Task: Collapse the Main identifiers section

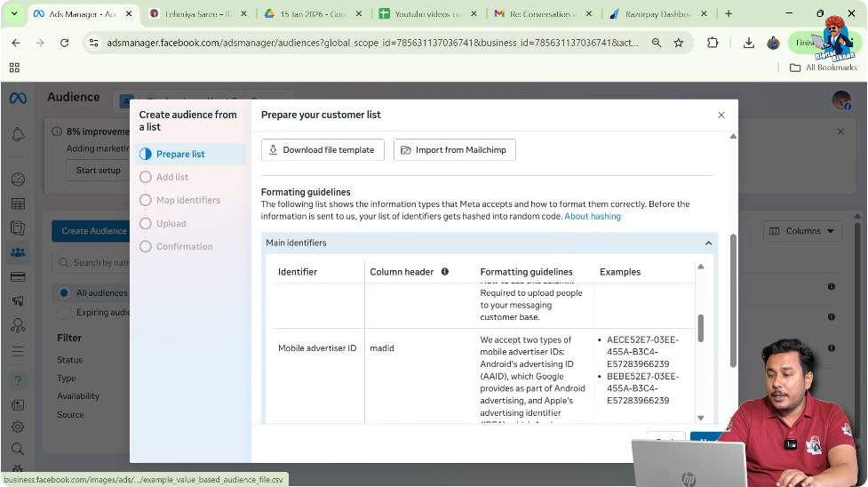Action: (708, 244)
